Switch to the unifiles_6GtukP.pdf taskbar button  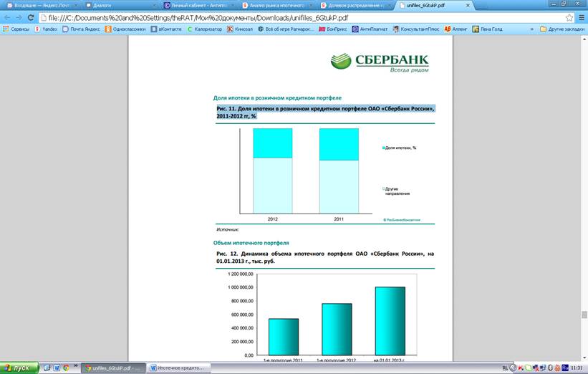[x=113, y=368]
